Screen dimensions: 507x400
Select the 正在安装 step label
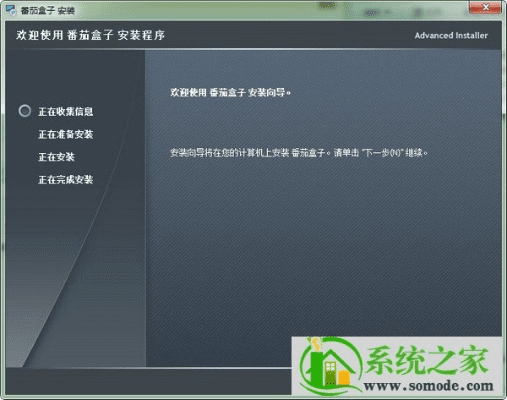56,157
